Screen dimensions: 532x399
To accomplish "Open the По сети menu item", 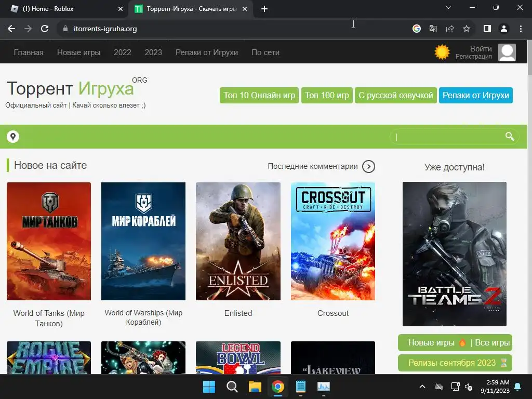I will point(265,52).
